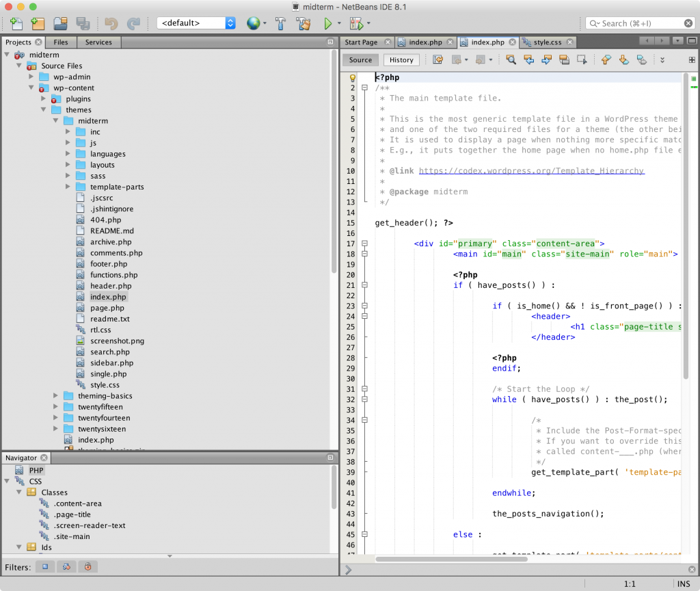
Task: Click the editor split view icon
Action: coord(692,60)
